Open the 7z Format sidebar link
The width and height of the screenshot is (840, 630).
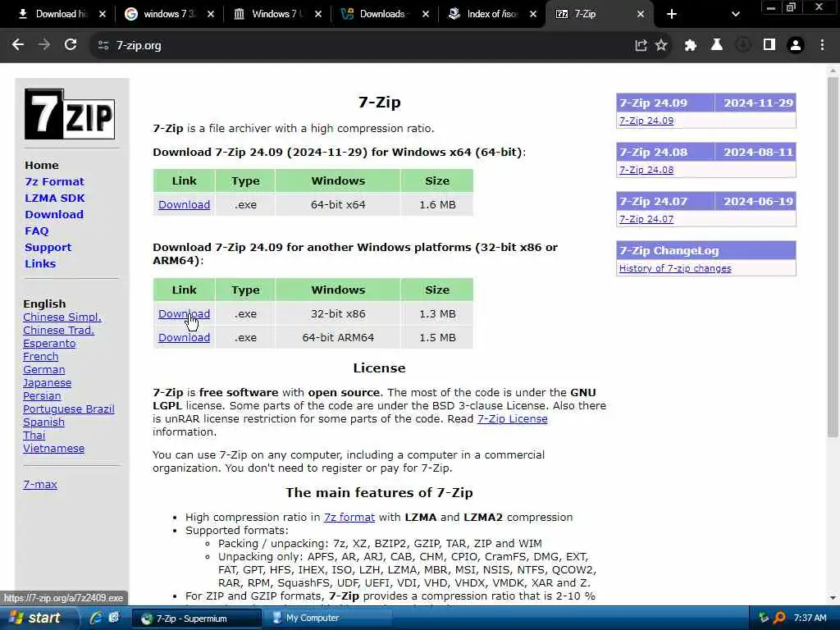(x=55, y=181)
